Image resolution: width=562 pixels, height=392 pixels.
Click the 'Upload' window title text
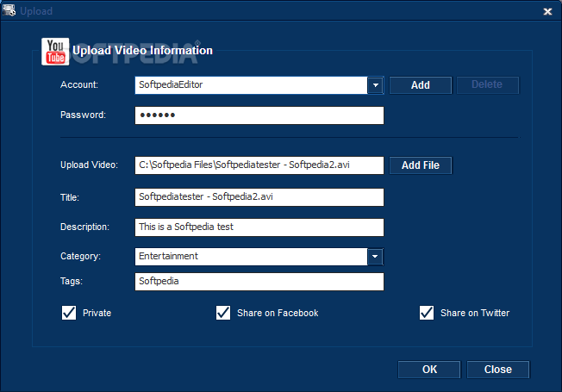(36, 11)
